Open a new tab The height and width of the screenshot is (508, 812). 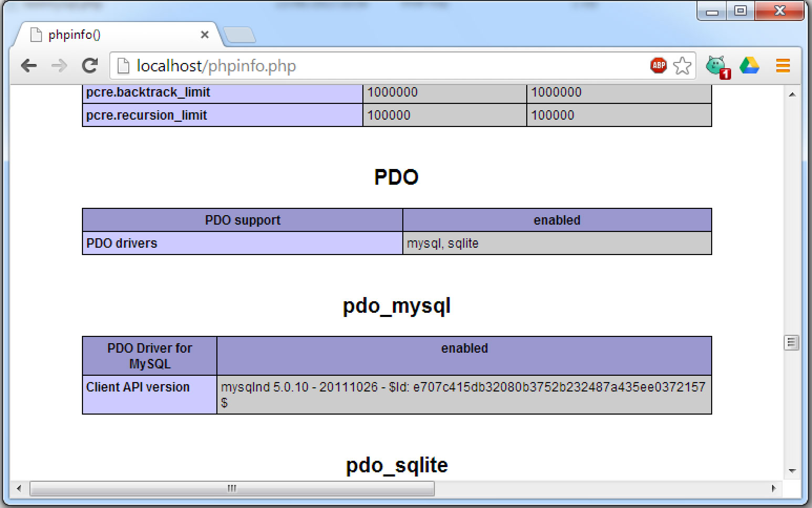pyautogui.click(x=240, y=35)
